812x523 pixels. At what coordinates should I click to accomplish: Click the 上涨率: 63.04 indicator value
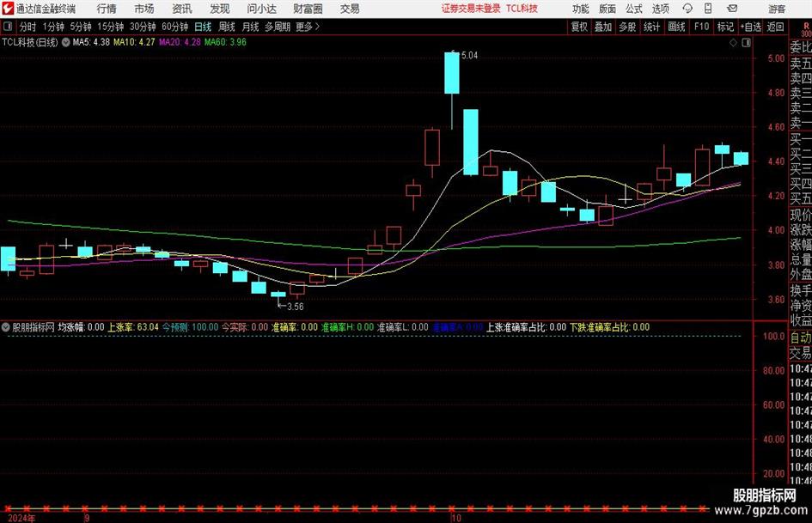(133, 327)
